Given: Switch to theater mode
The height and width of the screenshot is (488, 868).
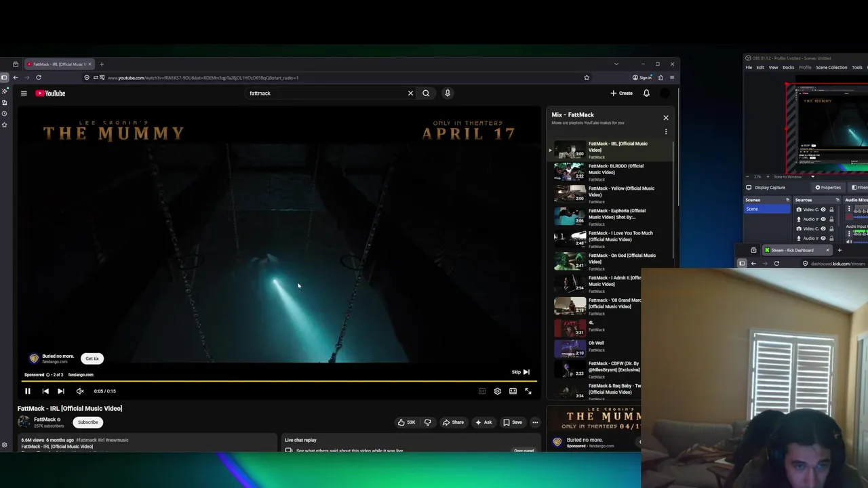Looking at the screenshot, I should [513, 391].
